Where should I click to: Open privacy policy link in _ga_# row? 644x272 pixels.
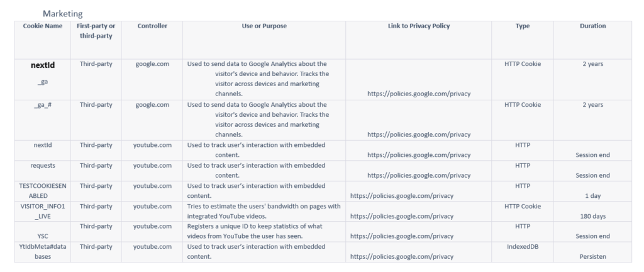[418, 134]
